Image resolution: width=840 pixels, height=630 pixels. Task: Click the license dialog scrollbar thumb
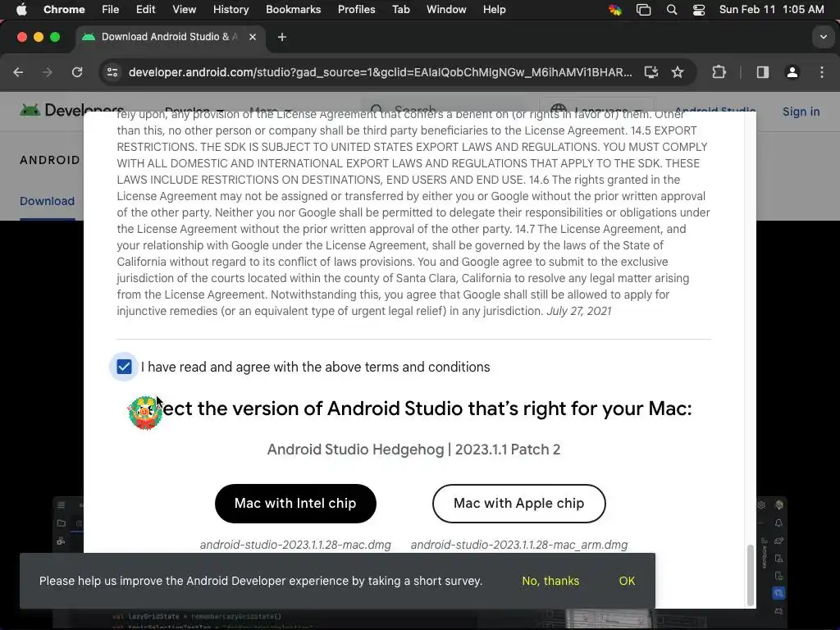point(750,575)
